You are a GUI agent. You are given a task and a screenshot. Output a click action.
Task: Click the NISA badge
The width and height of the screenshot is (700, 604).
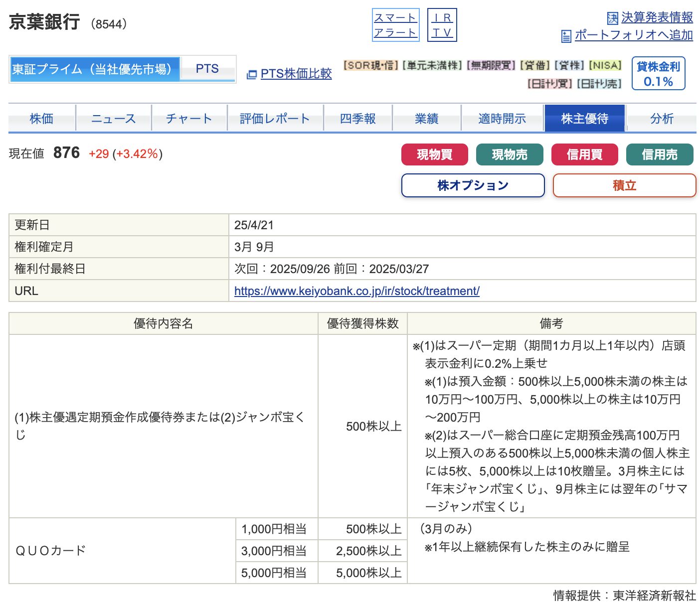(605, 66)
